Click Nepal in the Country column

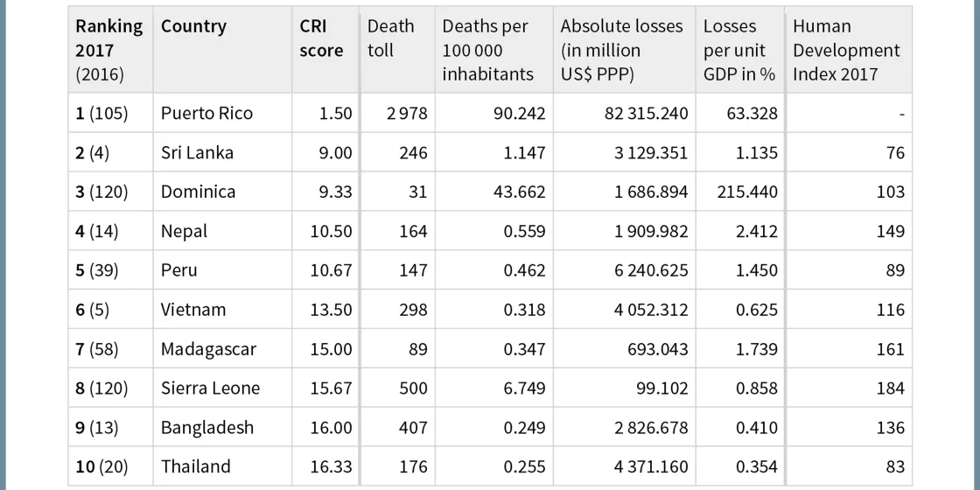184,231
